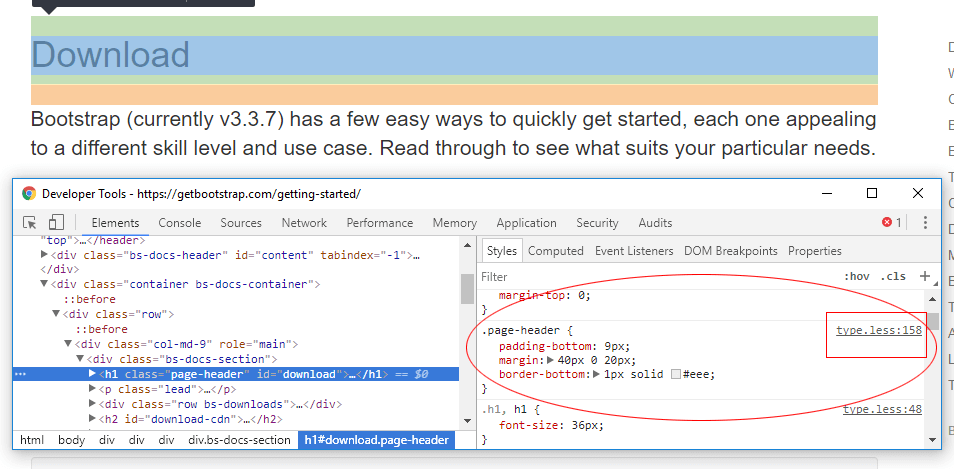Viewport: 954px width, 469px height.
Task: Expand the margin shorthand property triangle
Action: [551, 360]
